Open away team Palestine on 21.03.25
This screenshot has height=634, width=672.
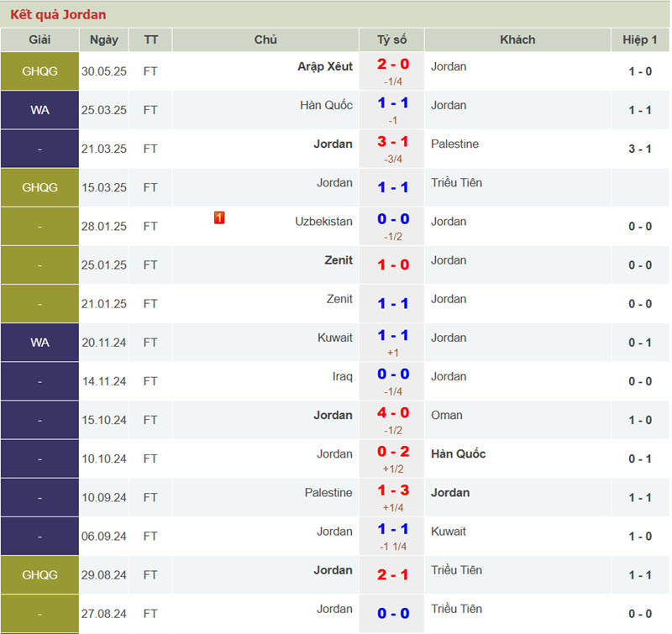[x=454, y=144]
